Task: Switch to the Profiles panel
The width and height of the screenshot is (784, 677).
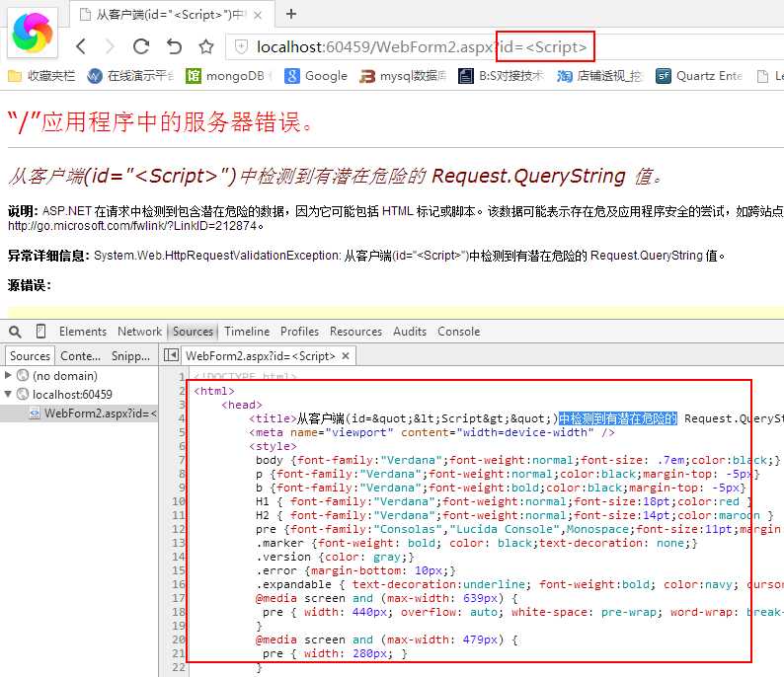Action: tap(299, 332)
